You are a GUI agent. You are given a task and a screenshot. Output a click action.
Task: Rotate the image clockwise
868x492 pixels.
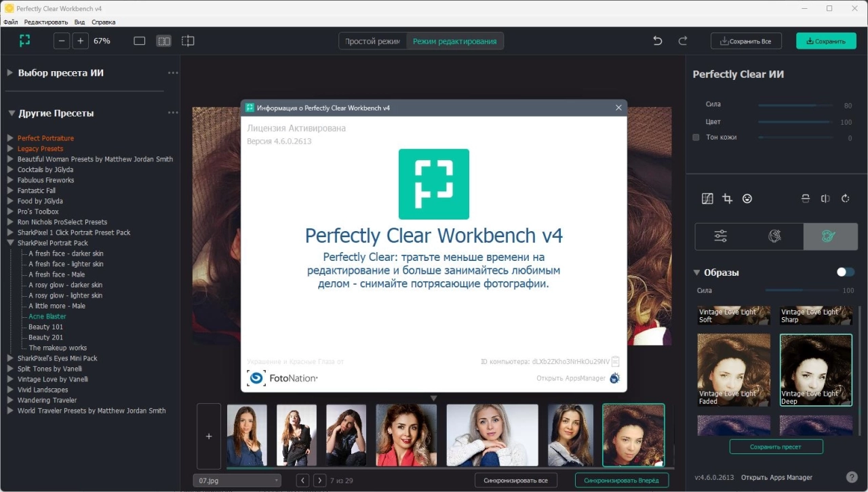pyautogui.click(x=845, y=199)
